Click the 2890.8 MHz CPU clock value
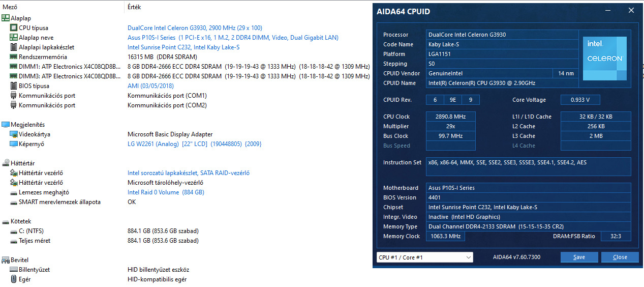 tap(451, 117)
